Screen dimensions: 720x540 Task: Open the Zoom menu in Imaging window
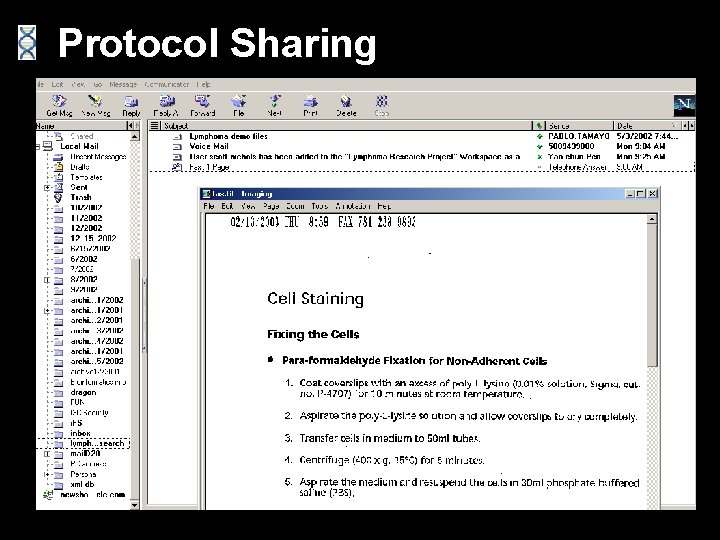click(295, 206)
